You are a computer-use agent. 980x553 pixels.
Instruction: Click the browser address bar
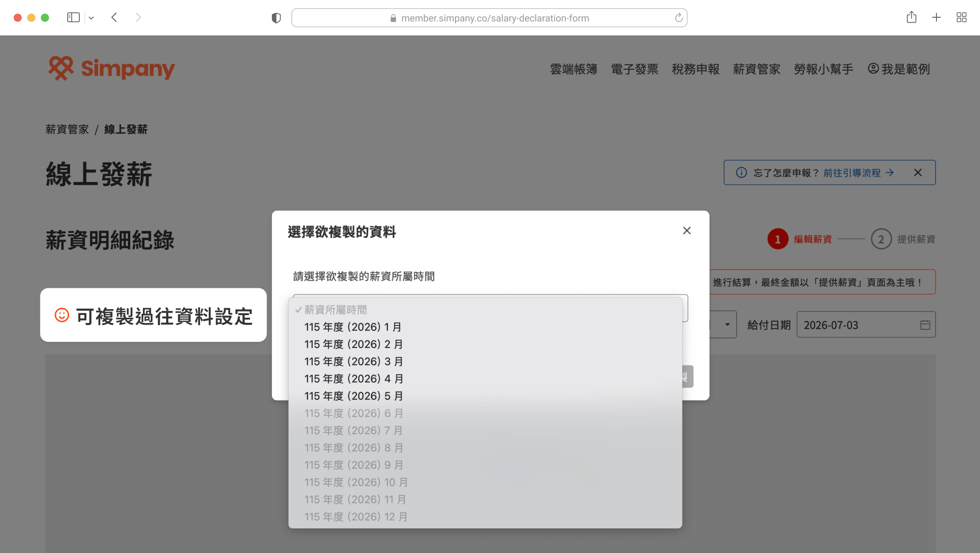click(x=489, y=18)
